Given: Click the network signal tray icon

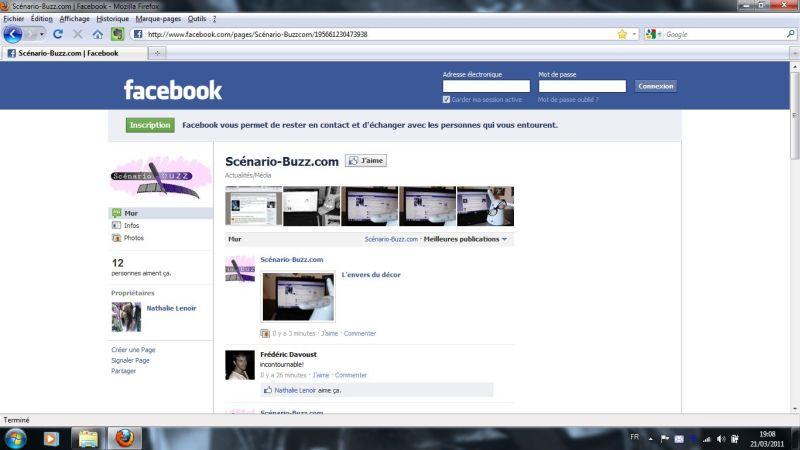Looking at the screenshot, I should point(707,439).
